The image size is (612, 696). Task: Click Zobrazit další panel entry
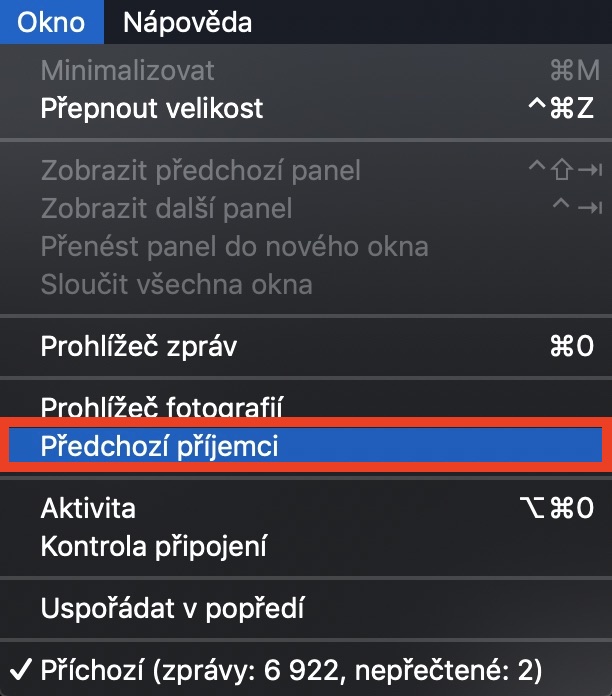tap(166, 208)
